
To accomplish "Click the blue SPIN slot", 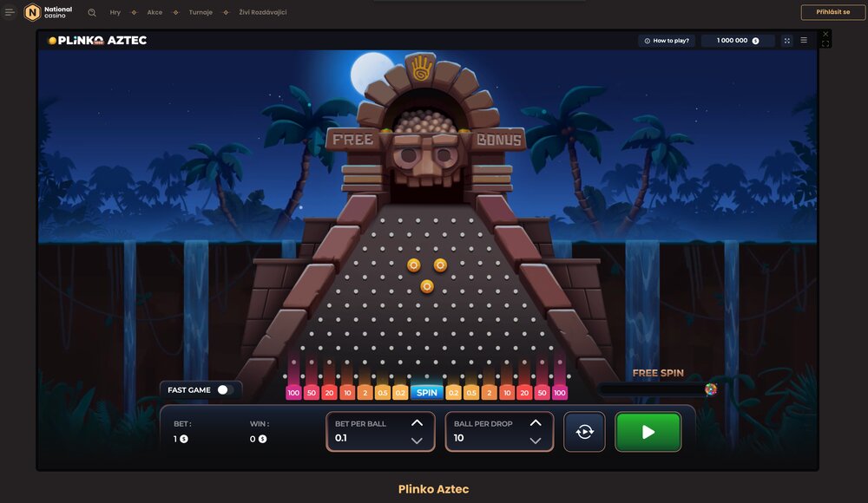I will pyautogui.click(x=426, y=393).
